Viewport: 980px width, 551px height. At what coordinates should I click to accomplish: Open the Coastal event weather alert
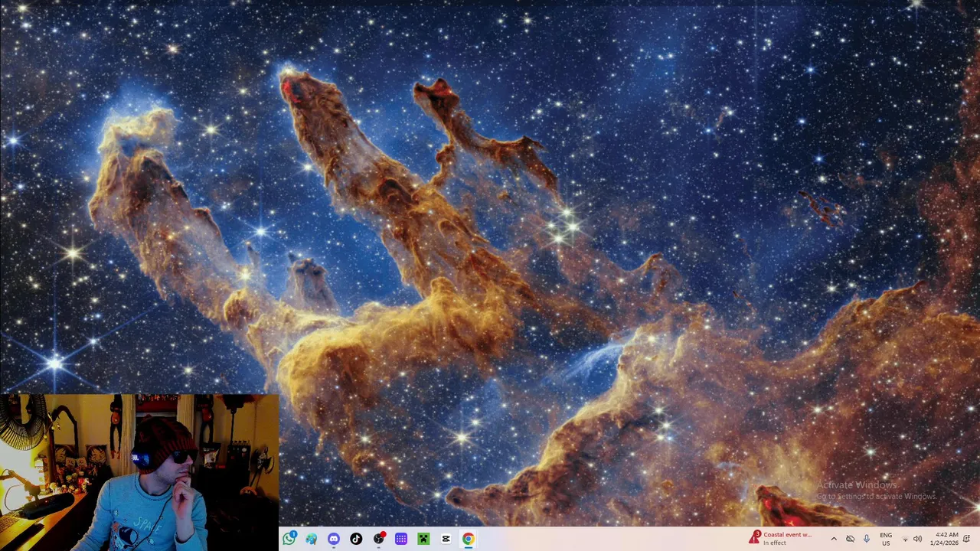click(x=781, y=539)
